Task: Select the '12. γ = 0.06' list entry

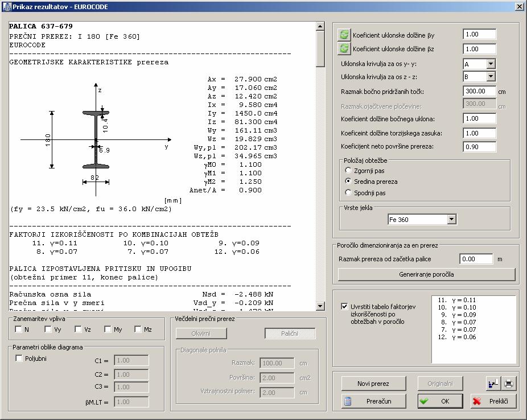Action: point(457,337)
